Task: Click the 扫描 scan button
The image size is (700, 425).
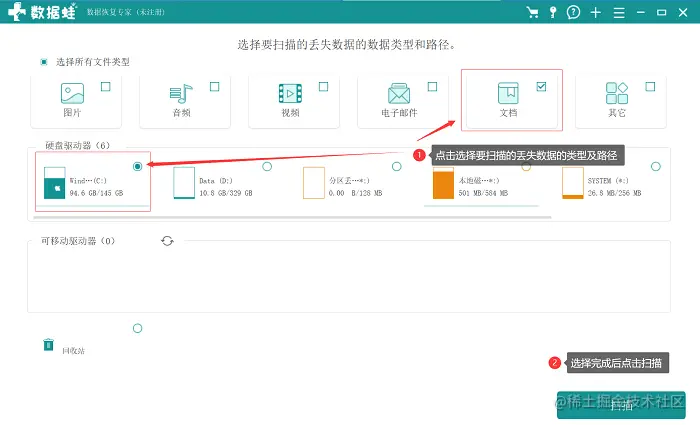Action: coord(621,405)
